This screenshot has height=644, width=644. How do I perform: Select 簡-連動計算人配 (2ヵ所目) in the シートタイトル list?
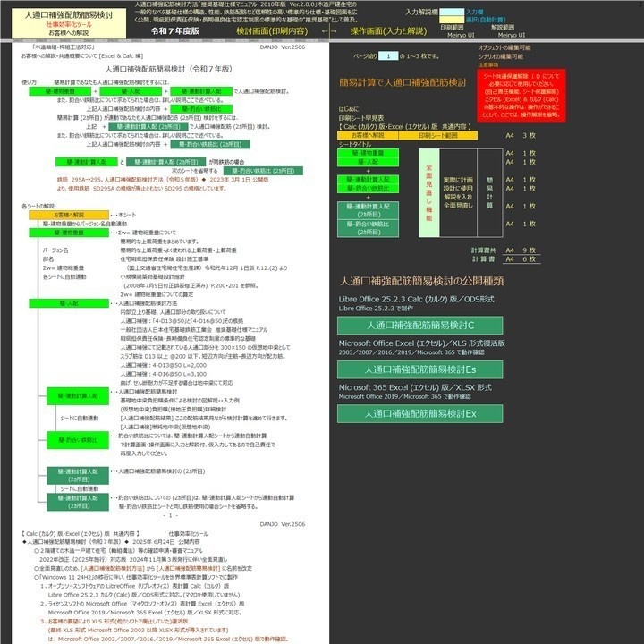[x=368, y=210]
